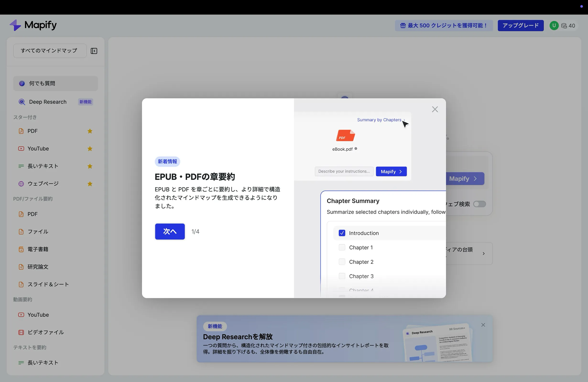Image resolution: width=588 pixels, height=382 pixels.
Task: Select 何でも質問 in sidebar
Action: click(x=55, y=83)
